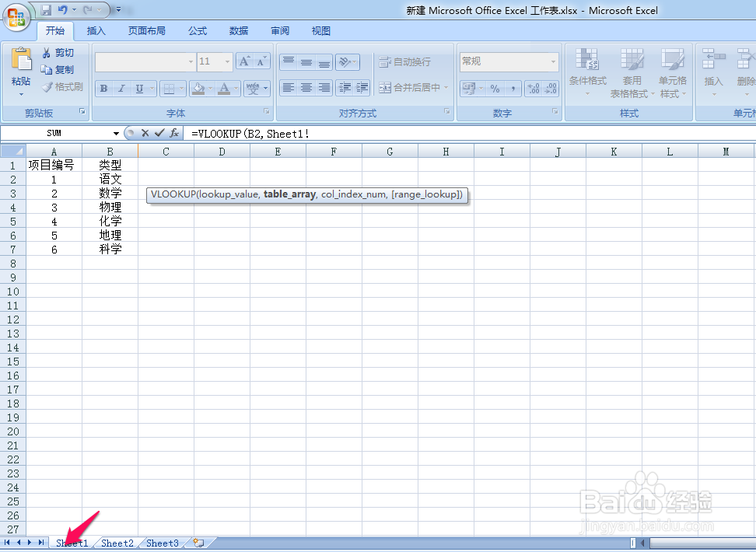Open the 剪贴板 dialog launcher
Screen dimensions: 756x552
[82, 111]
